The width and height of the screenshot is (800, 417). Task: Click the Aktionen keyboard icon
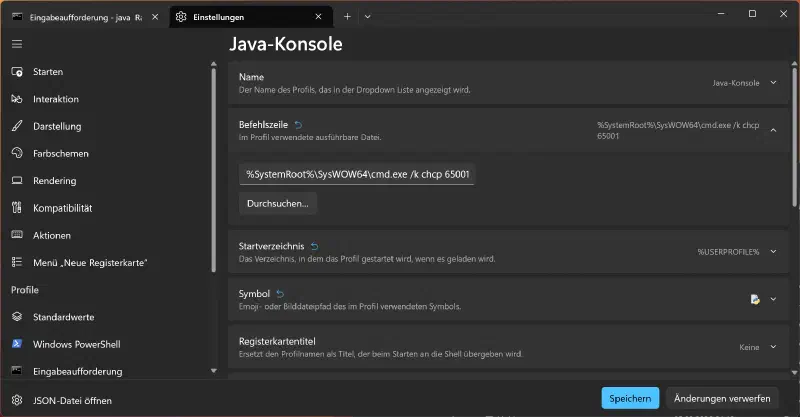(x=17, y=235)
